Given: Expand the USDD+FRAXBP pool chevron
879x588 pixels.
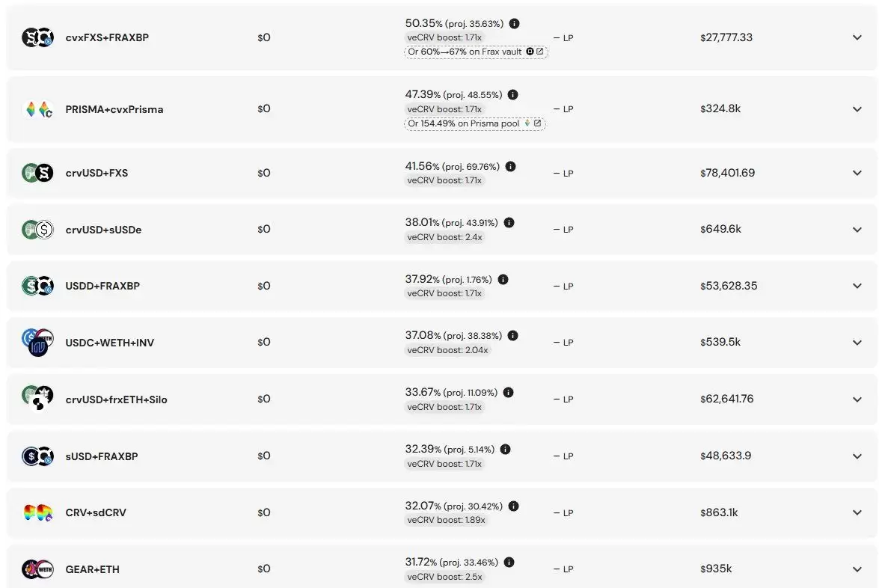Looking at the screenshot, I should coord(857,286).
